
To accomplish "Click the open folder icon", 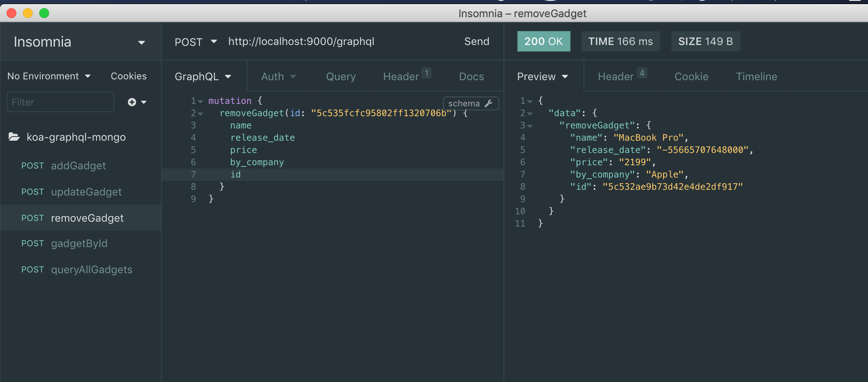I will tap(14, 137).
